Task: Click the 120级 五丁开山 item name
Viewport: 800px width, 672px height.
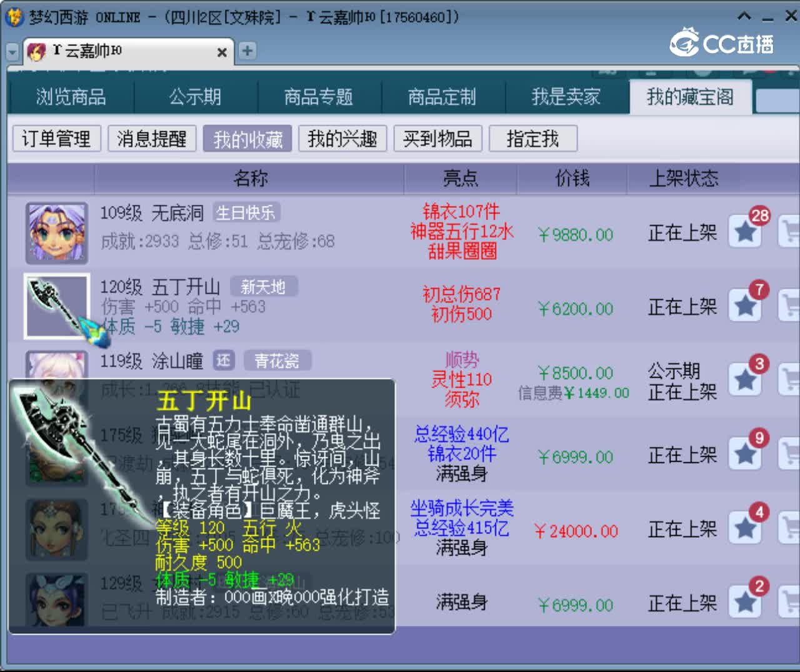Action: [x=161, y=287]
